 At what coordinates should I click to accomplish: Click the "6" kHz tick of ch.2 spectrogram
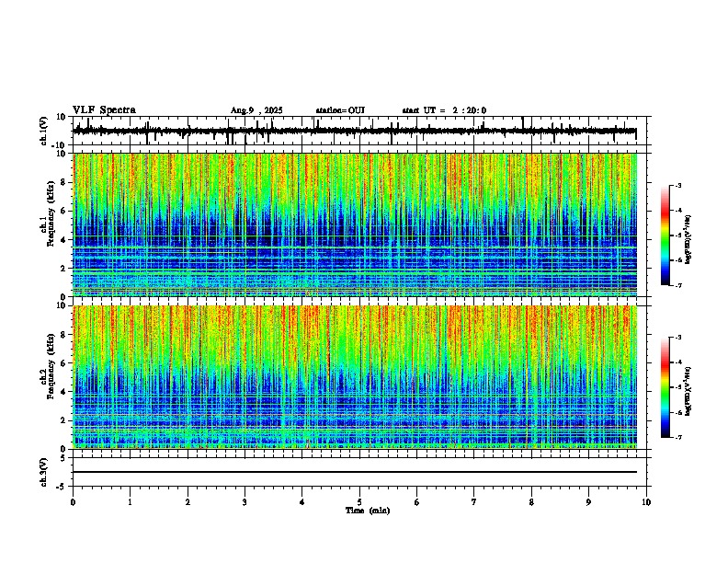tap(64, 363)
